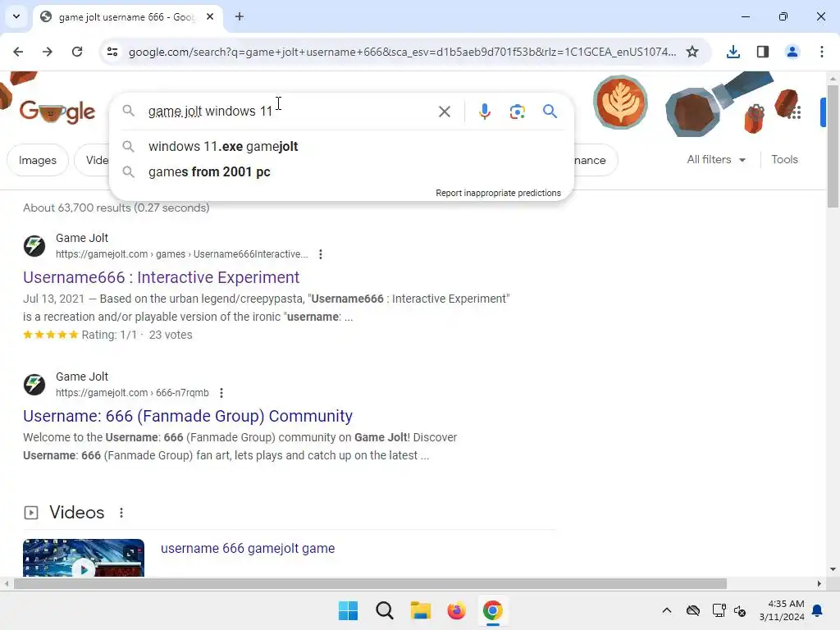Click the Google doodle logo
The height and width of the screenshot is (630, 840).
tap(57, 112)
